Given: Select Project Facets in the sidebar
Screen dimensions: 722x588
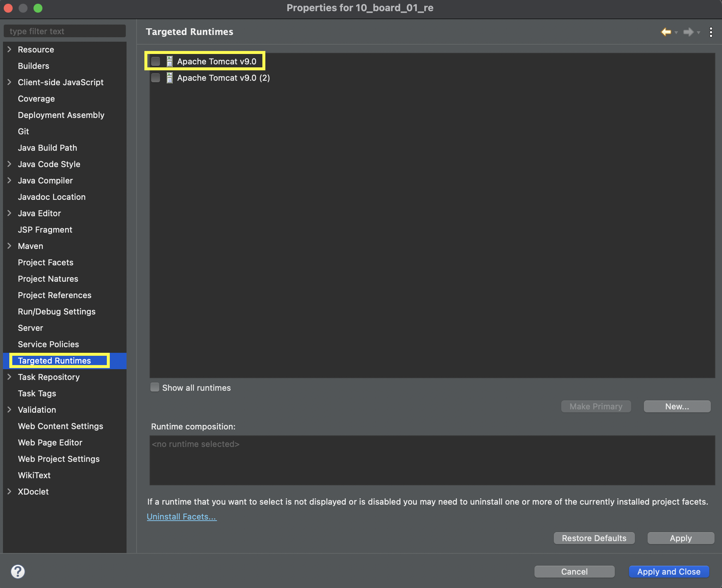Looking at the screenshot, I should point(45,262).
